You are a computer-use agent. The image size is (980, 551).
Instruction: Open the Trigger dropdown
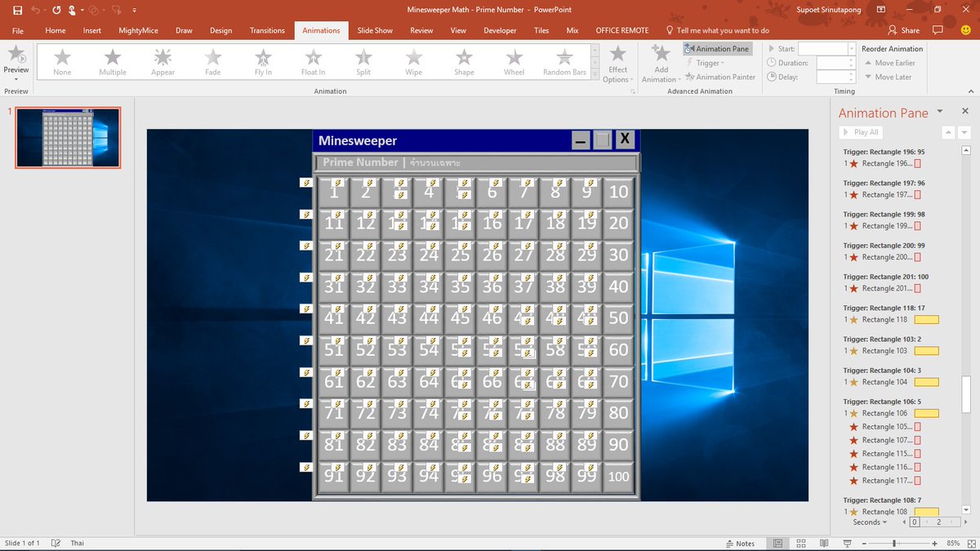(x=707, y=63)
